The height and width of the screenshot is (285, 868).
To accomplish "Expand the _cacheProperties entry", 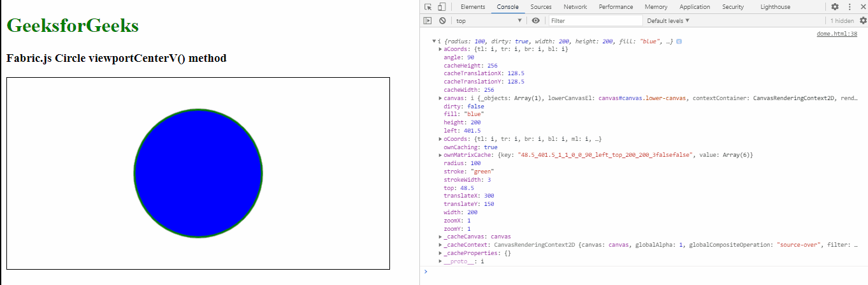I will point(440,253).
